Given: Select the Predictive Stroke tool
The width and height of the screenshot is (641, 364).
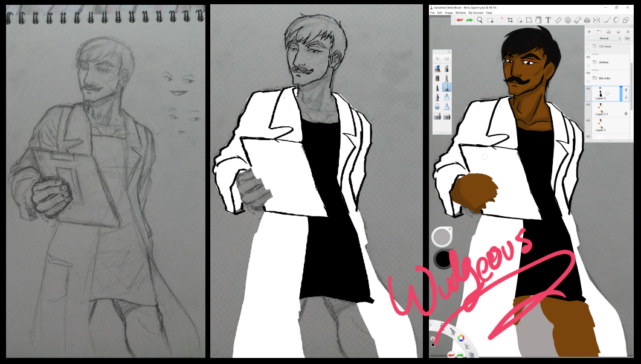Looking at the screenshot, I should tap(616, 20).
